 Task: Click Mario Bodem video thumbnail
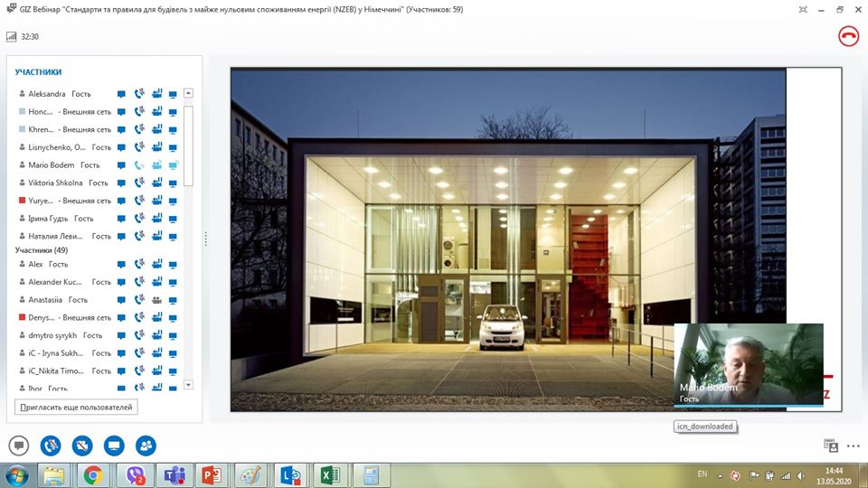749,365
